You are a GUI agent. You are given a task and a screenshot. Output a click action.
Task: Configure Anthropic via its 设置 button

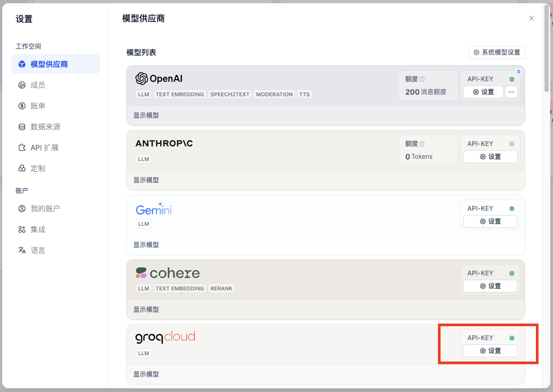[490, 157]
